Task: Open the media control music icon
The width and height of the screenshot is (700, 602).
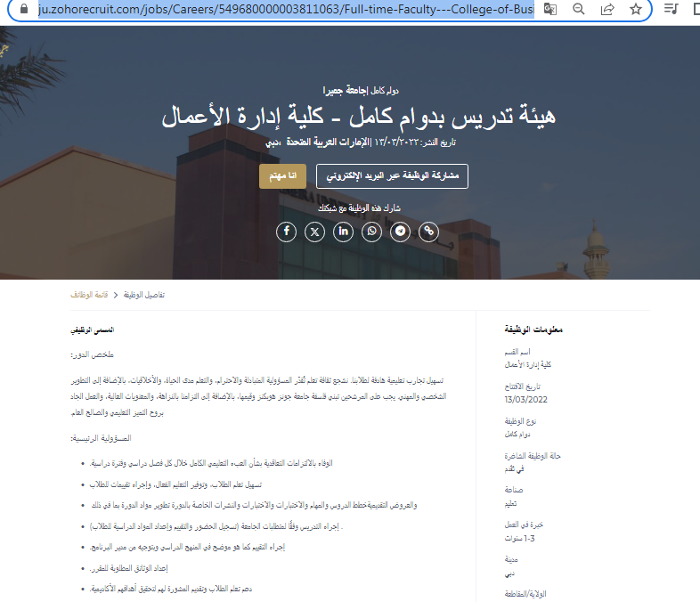Action: point(672,10)
